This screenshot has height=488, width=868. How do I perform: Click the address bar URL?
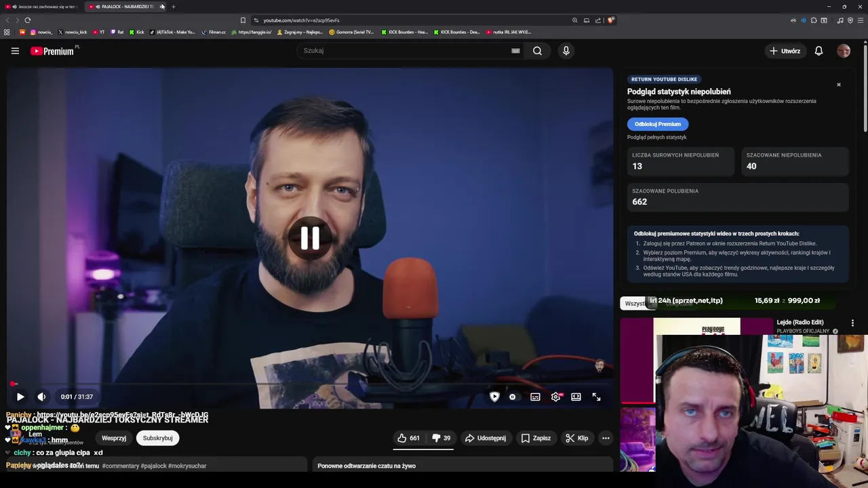coord(302,20)
